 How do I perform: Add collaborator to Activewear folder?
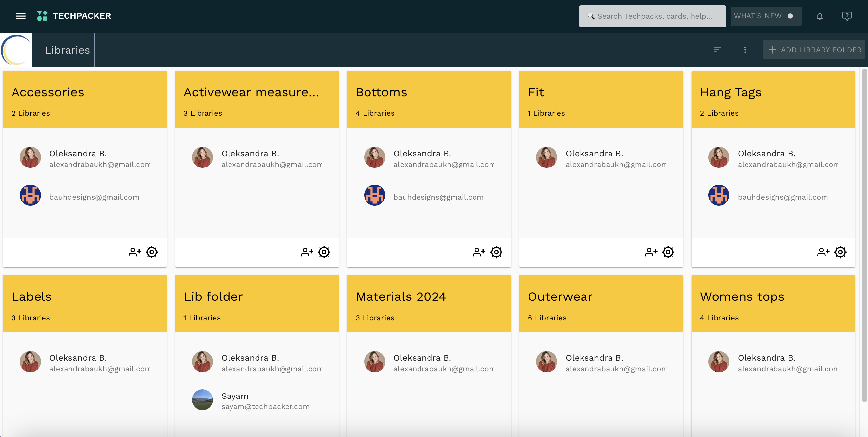pos(307,252)
